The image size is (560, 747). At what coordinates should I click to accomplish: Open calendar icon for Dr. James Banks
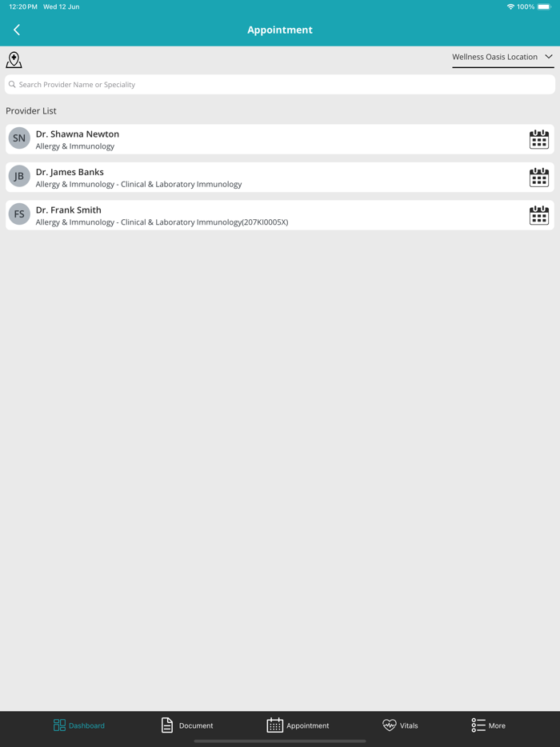(539, 177)
